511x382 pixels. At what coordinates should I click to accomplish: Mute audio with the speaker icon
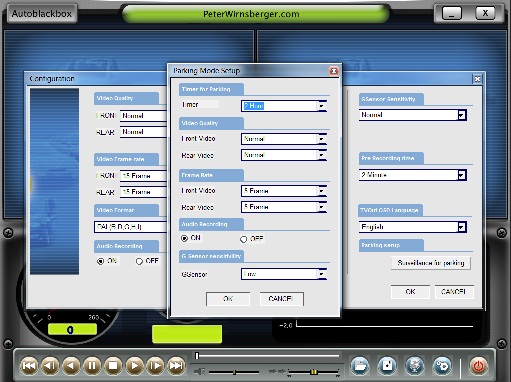(x=199, y=371)
